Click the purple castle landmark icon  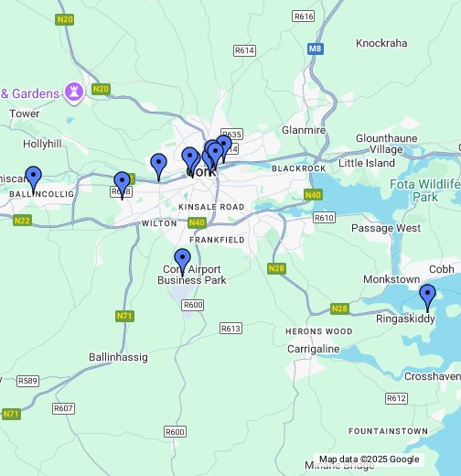pos(74,92)
